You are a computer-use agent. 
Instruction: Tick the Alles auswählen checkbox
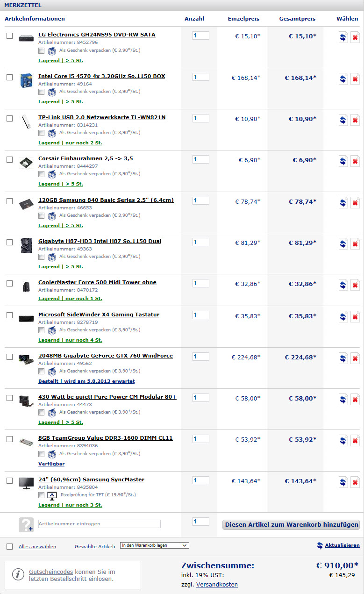pyautogui.click(x=10, y=546)
